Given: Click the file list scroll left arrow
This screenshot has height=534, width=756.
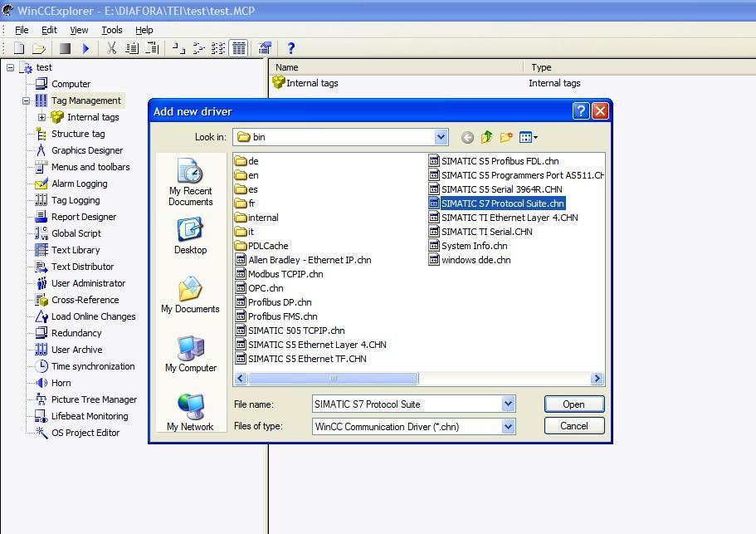Looking at the screenshot, I should coord(241,378).
